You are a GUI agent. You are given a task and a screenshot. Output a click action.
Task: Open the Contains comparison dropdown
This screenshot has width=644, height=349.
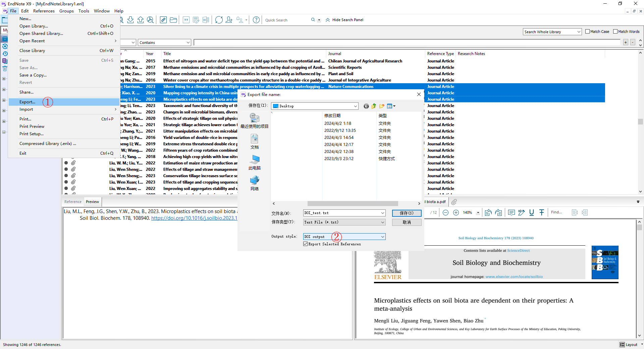point(164,43)
